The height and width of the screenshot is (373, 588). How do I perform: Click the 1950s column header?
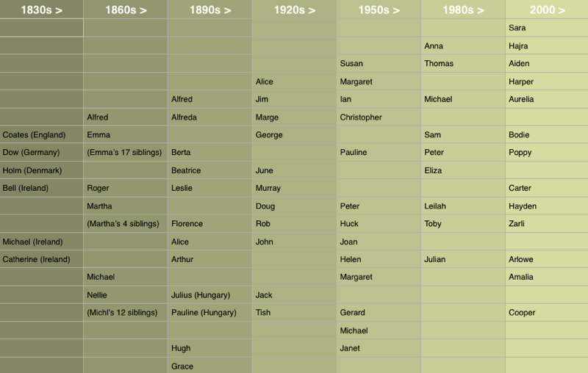(379, 10)
